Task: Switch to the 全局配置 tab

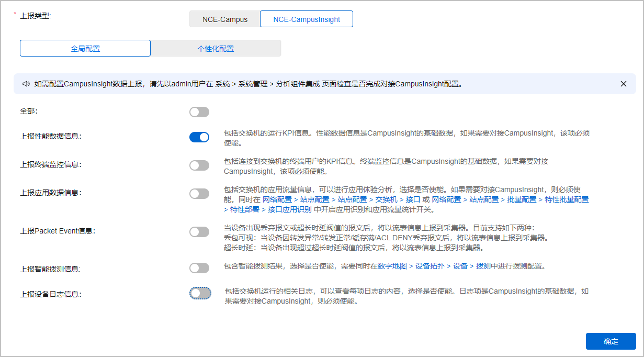Action: 85,49
